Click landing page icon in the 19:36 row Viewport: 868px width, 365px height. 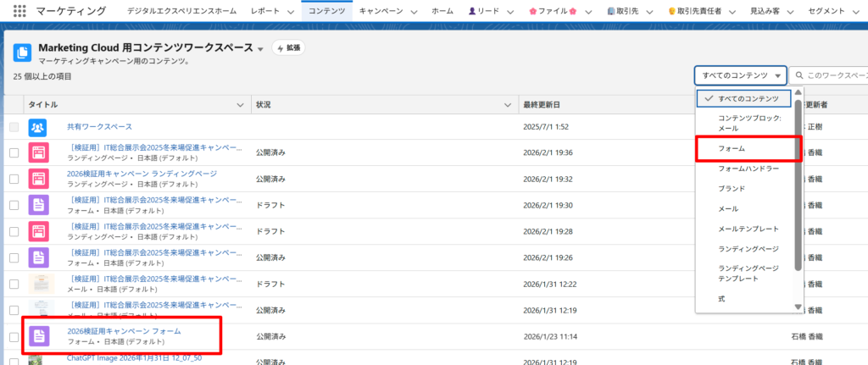[38, 152]
